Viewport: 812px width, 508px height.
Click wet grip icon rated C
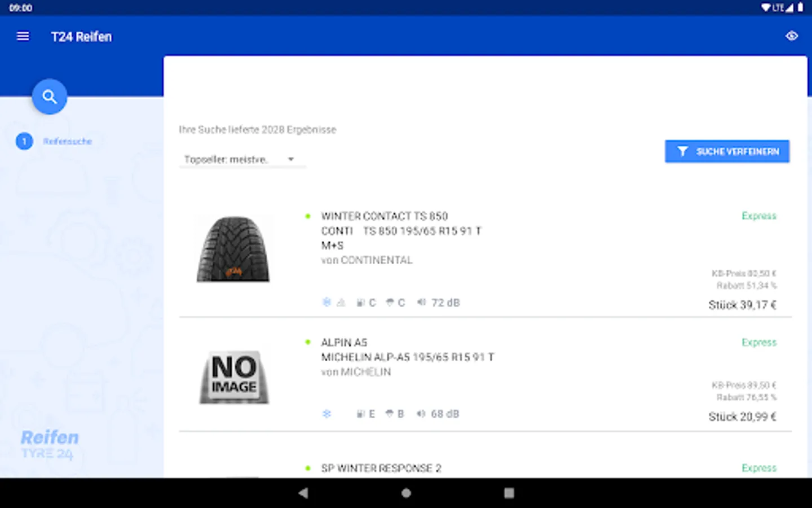pos(389,303)
